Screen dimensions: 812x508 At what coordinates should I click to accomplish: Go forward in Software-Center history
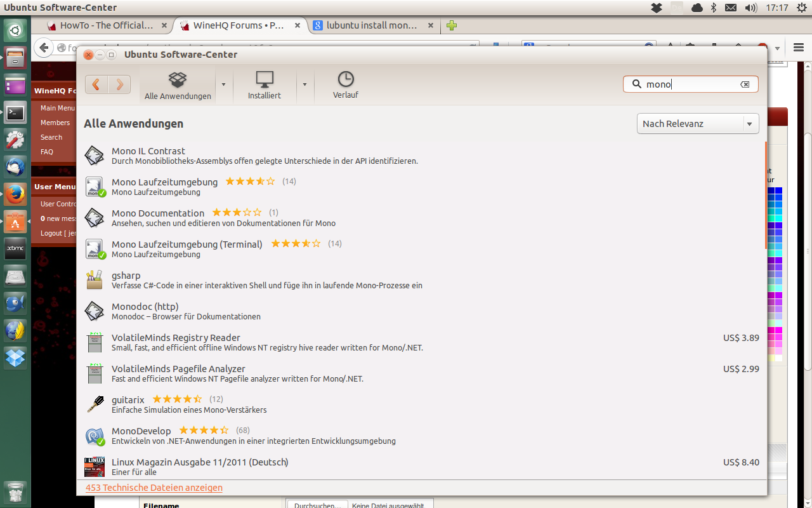119,84
